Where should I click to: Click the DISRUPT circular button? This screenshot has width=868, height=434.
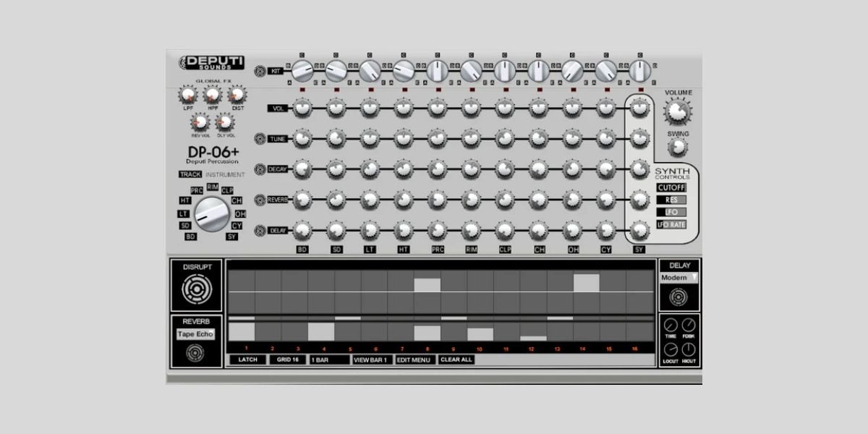click(x=197, y=291)
